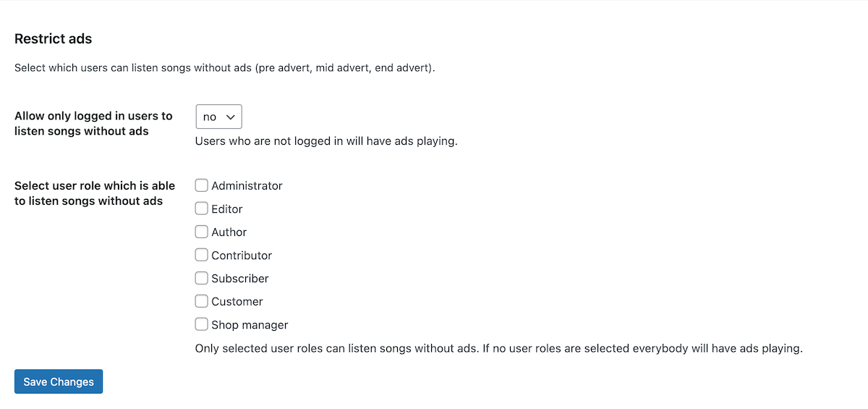Image resolution: width=868 pixels, height=409 pixels.
Task: Click the 'Shop manager' text label
Action: coord(250,325)
